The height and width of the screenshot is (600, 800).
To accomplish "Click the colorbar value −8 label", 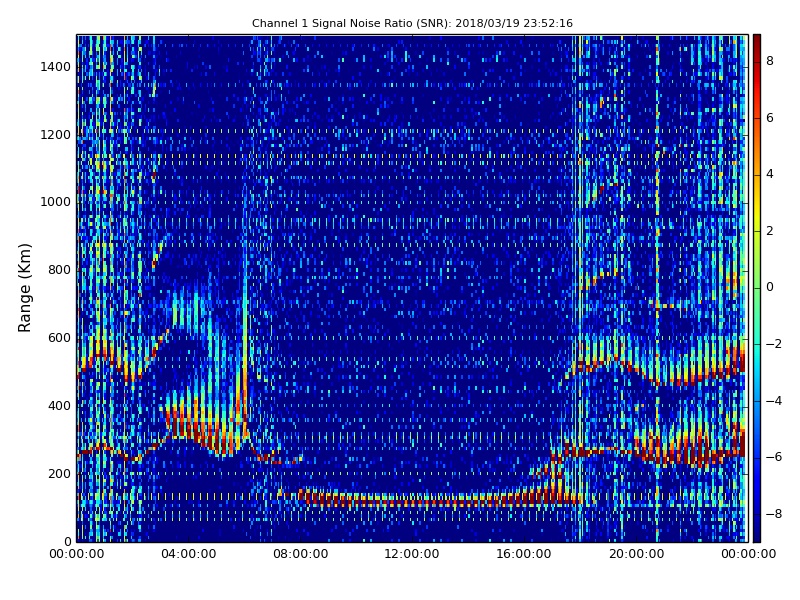I will pos(774,514).
